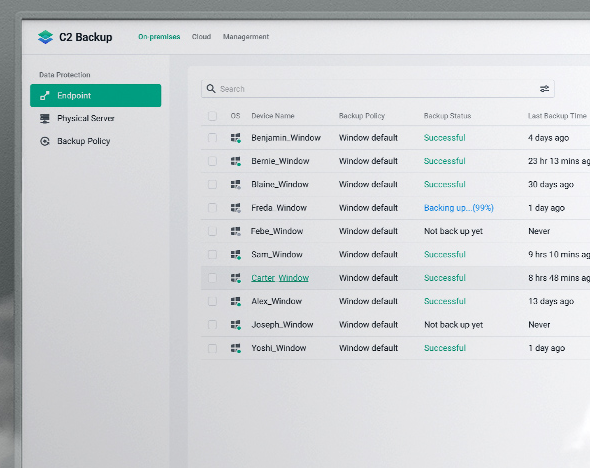This screenshot has width=590, height=468.
Task: Click the Febe_Window device name
Action: point(277,231)
